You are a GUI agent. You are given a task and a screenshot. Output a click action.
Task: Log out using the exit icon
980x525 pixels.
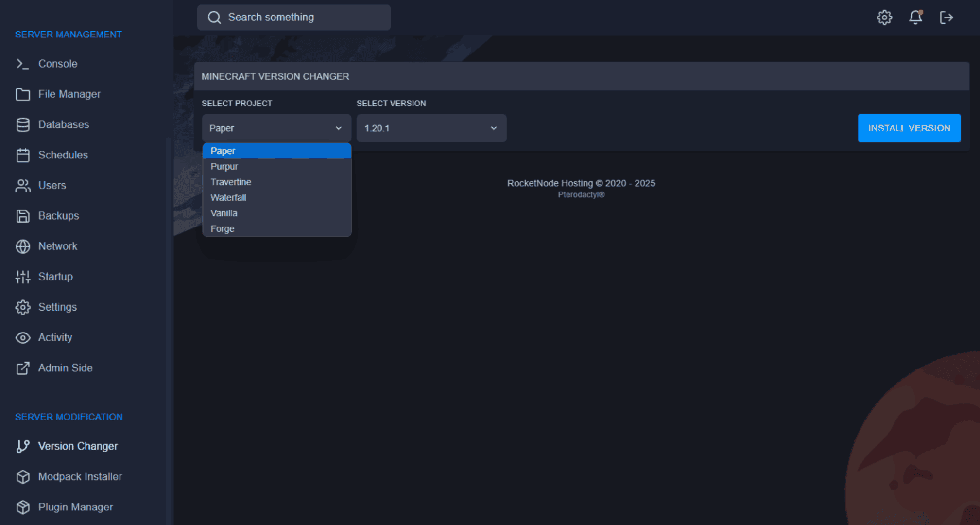tap(946, 17)
